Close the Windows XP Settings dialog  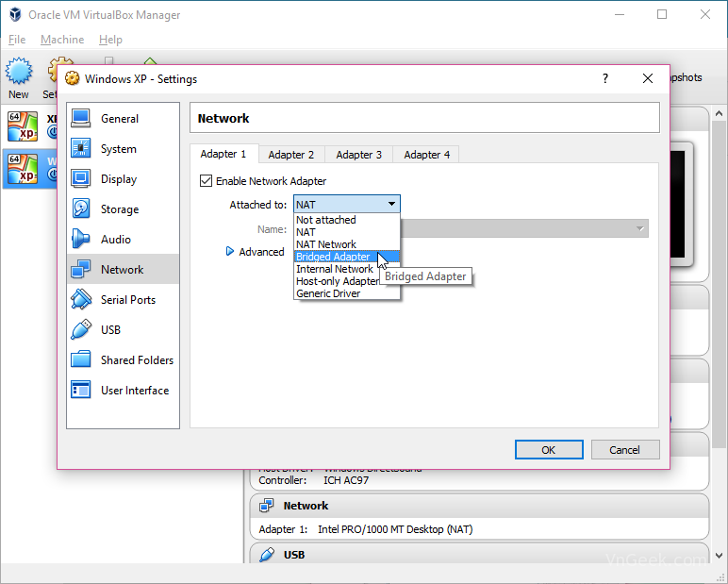coord(648,78)
